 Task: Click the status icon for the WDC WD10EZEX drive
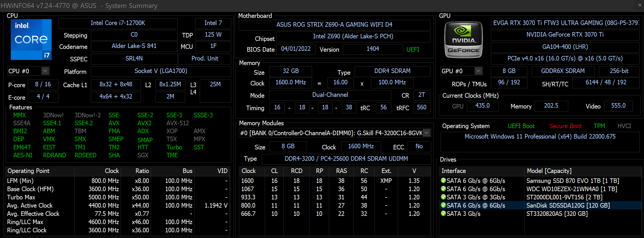pos(443,189)
